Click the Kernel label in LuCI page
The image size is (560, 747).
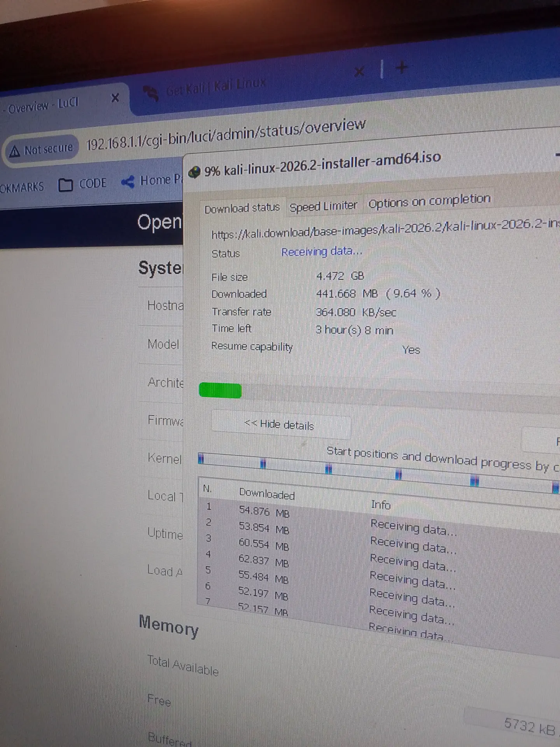(164, 458)
